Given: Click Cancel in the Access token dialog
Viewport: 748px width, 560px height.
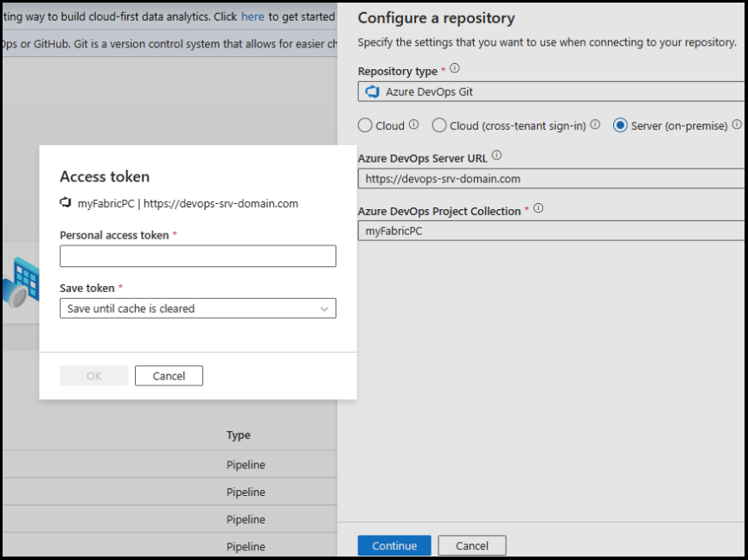Looking at the screenshot, I should point(169,375).
